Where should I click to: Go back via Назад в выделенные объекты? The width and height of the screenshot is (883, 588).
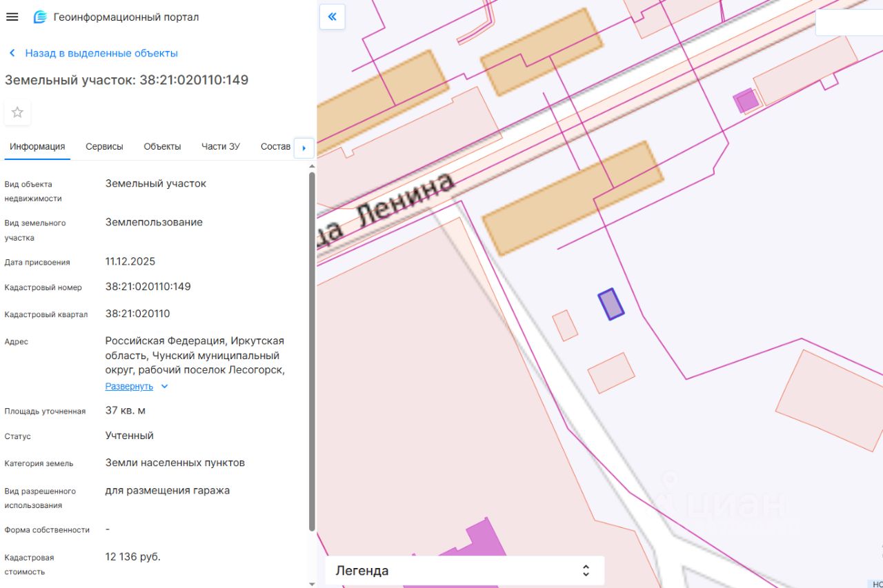93,53
